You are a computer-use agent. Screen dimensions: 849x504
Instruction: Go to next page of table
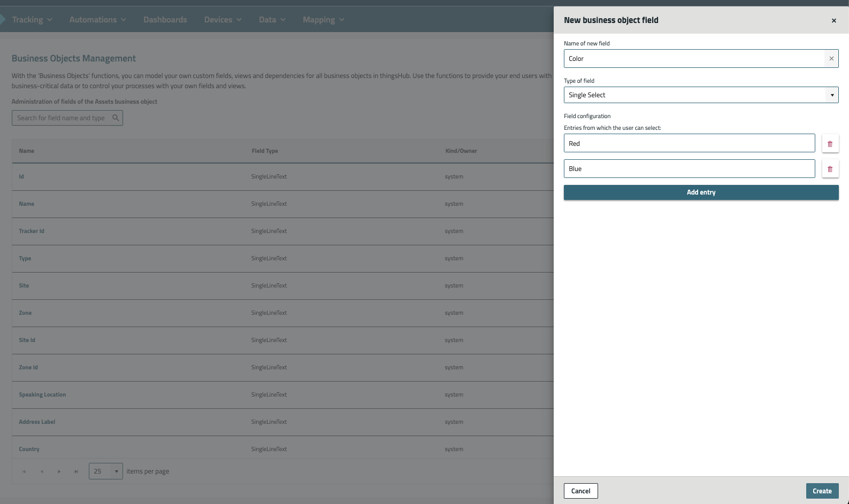coord(59,471)
